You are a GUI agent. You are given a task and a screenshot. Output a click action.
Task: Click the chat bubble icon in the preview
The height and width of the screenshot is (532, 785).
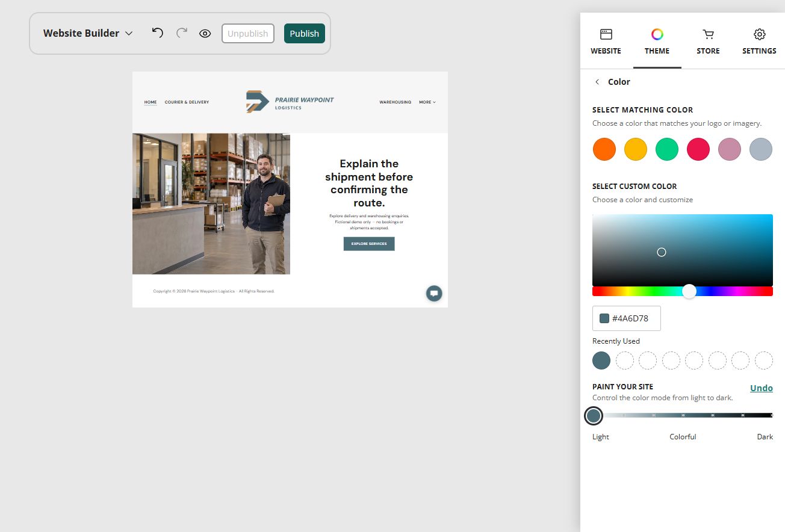click(x=434, y=294)
